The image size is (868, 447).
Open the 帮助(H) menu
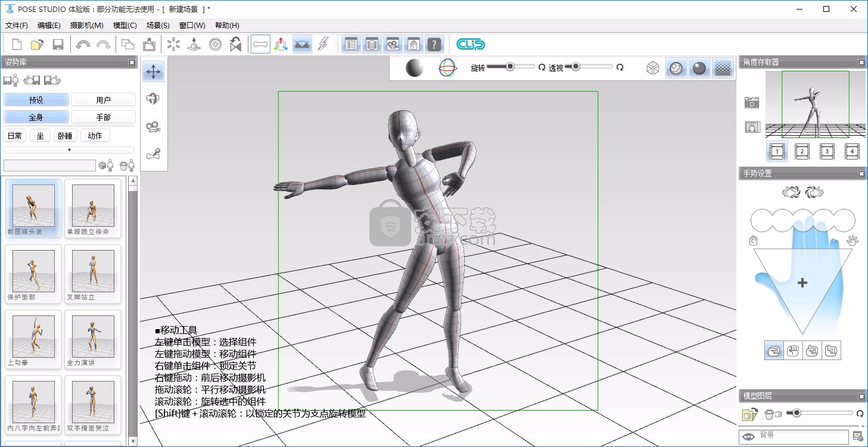pos(227,26)
